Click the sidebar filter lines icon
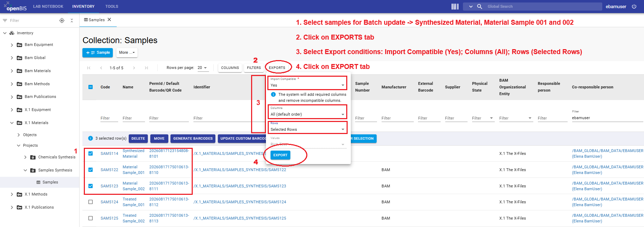The width and height of the screenshot is (644, 227). point(5,21)
